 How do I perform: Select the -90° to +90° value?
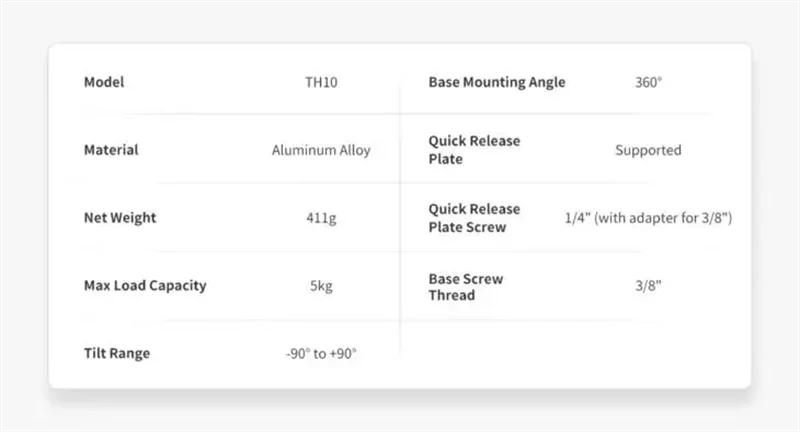[x=321, y=353]
